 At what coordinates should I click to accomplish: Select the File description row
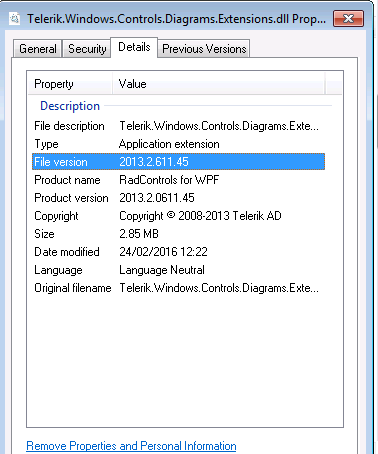[178, 126]
